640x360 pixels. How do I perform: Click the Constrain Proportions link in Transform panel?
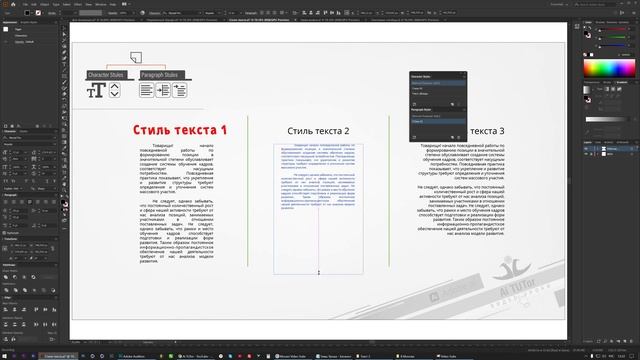click(x=52, y=248)
